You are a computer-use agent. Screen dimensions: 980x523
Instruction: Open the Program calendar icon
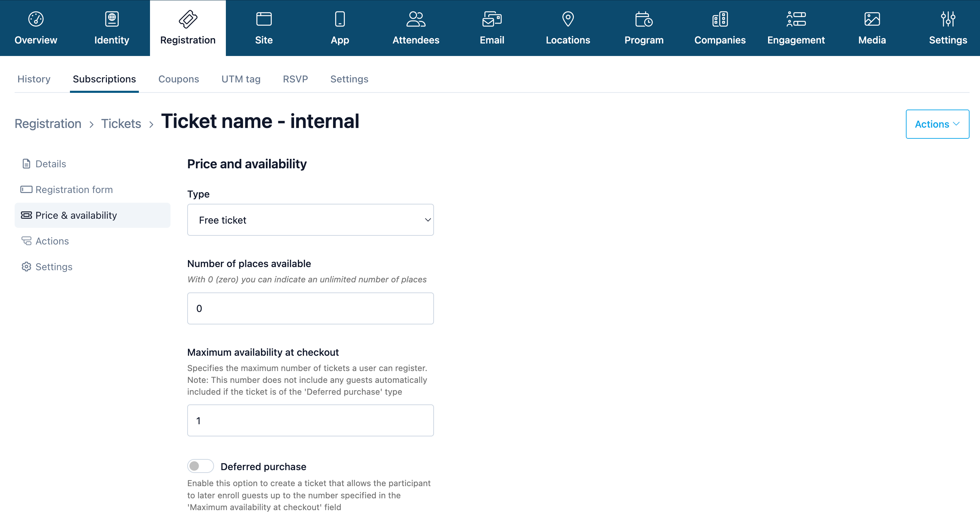click(x=644, y=19)
